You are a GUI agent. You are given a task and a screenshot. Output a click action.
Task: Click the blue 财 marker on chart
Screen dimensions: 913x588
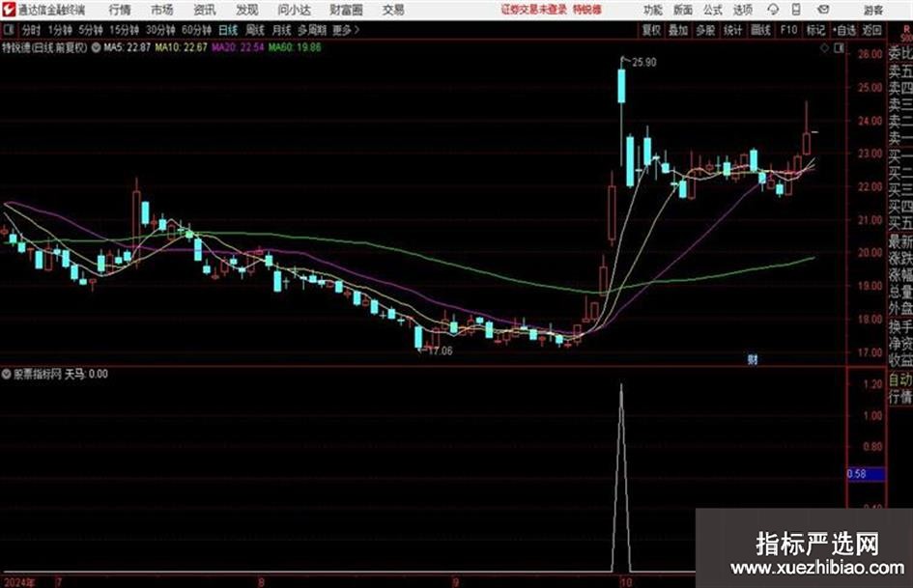pyautogui.click(x=753, y=359)
